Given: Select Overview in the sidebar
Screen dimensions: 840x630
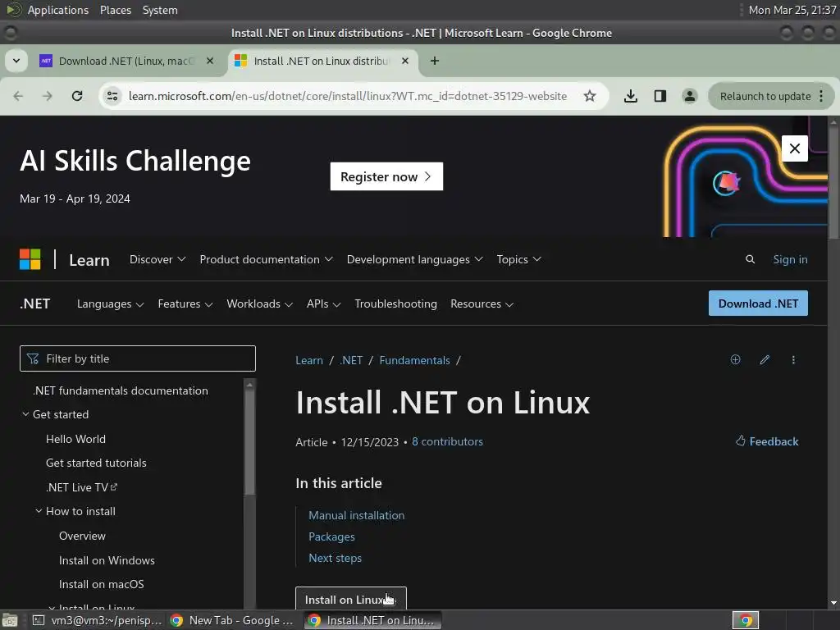Looking at the screenshot, I should pyautogui.click(x=82, y=536).
